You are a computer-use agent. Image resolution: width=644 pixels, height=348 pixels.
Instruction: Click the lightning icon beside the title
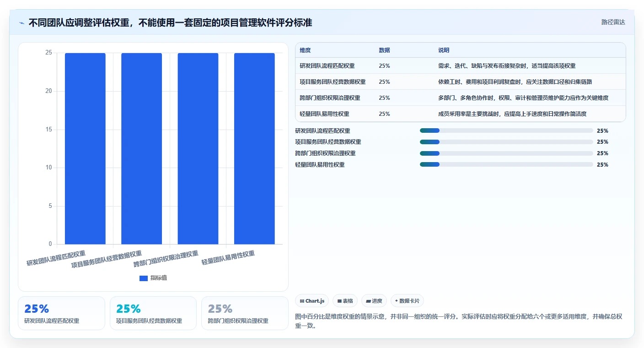pos(21,23)
